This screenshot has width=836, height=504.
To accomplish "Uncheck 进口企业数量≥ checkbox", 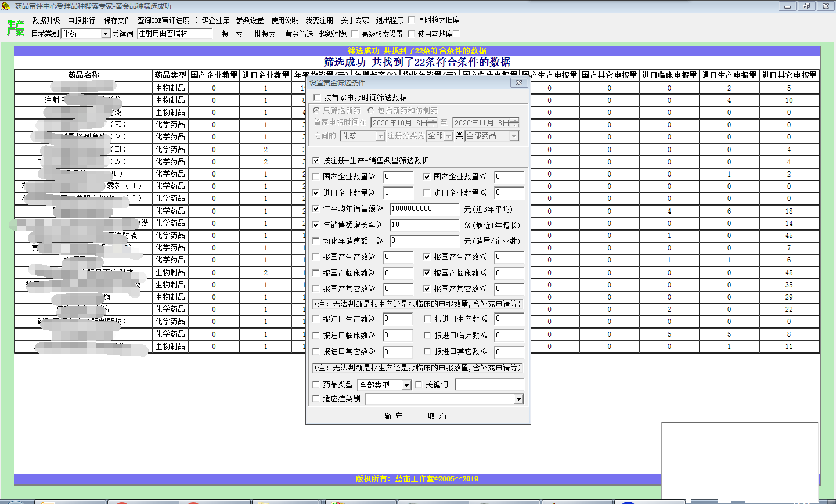I will (316, 193).
